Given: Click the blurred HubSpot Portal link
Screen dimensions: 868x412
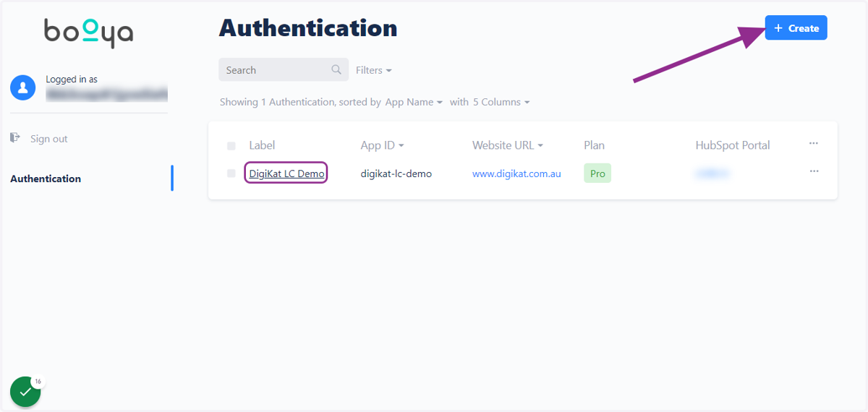Looking at the screenshot, I should (712, 173).
